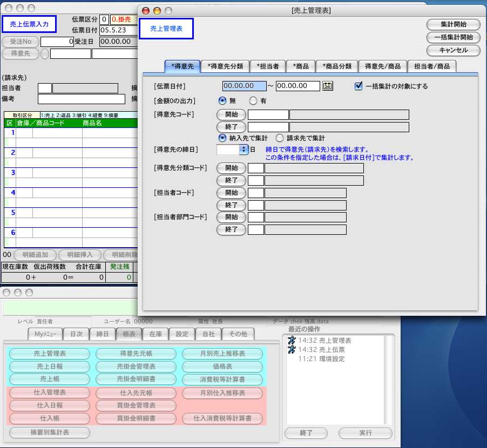Select the 納入先で集計 radio option

(222, 138)
